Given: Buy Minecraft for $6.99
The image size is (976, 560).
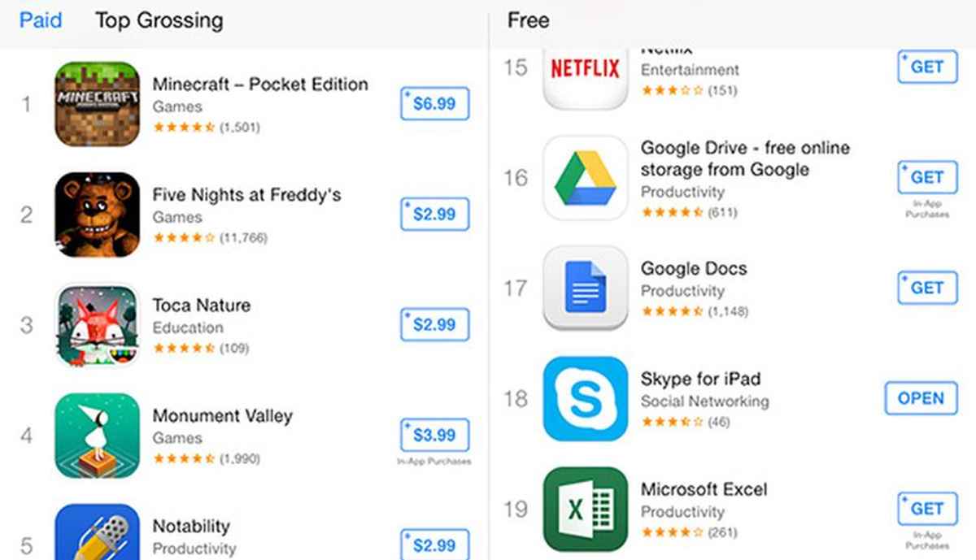Looking at the screenshot, I should [434, 103].
